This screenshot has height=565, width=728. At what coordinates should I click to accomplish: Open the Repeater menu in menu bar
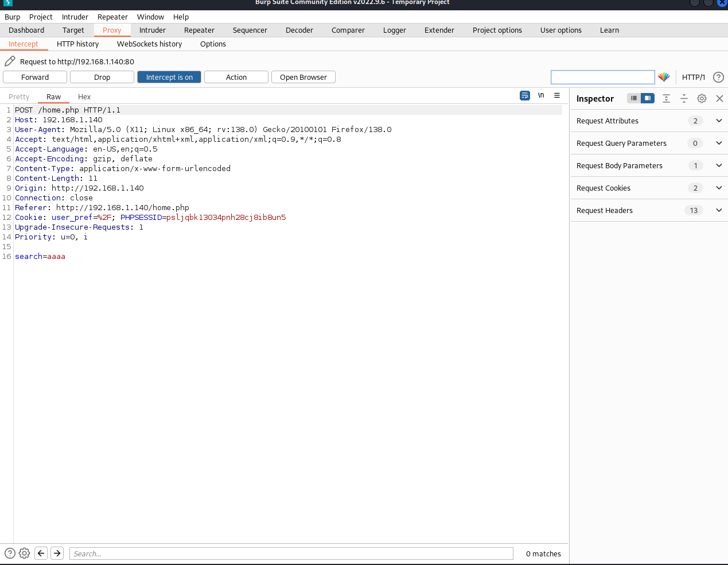[112, 17]
